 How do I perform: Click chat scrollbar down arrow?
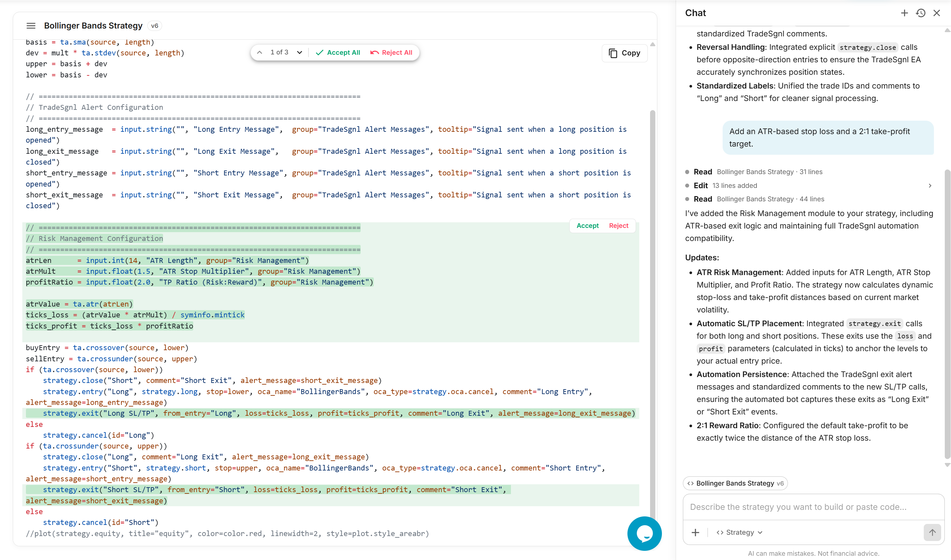coord(947,465)
